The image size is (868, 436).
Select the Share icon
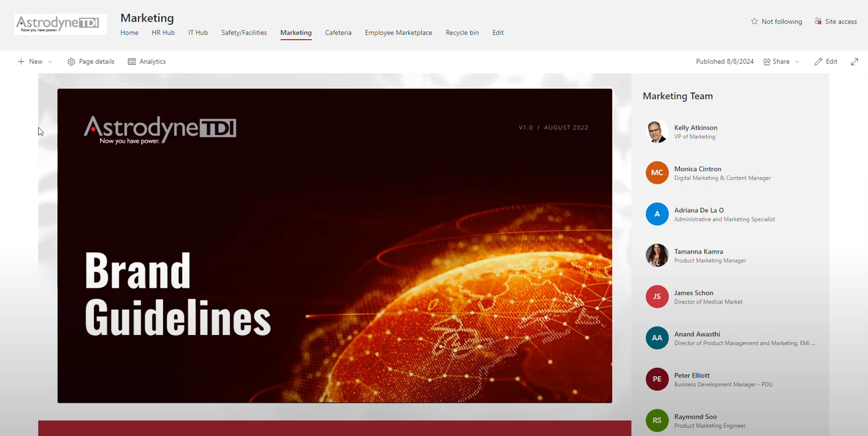767,62
